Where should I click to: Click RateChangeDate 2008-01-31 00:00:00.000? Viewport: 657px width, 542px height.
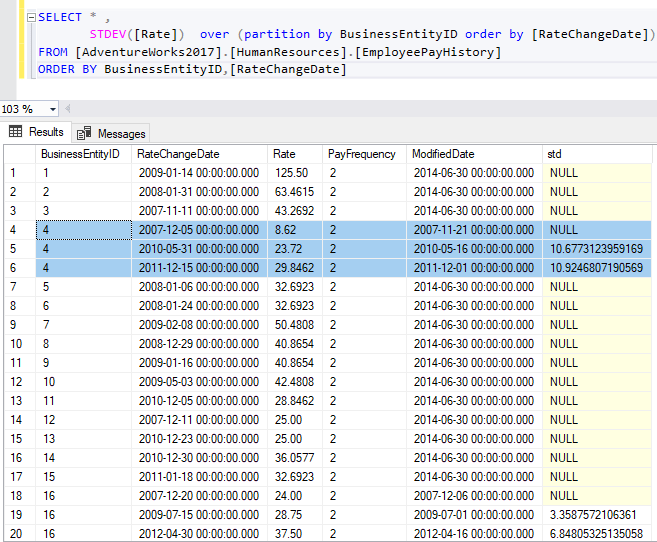tap(199, 192)
